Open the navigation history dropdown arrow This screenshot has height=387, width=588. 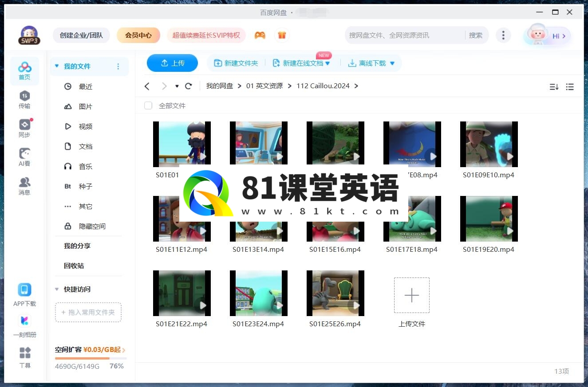[x=177, y=86]
